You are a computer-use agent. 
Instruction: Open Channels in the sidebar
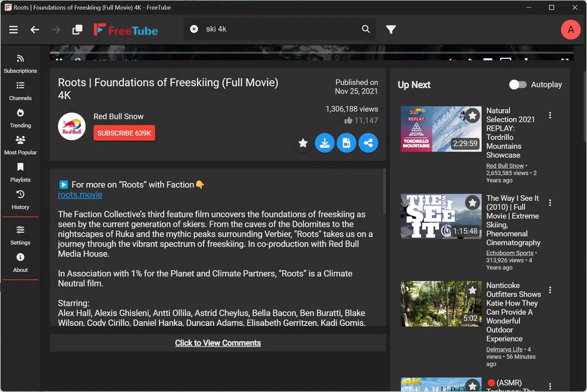tap(20, 91)
